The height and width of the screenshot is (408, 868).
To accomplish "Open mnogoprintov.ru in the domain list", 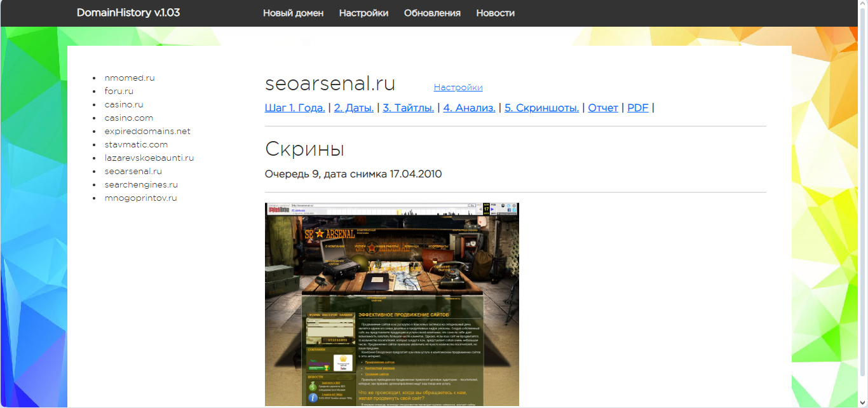I will click(x=140, y=198).
